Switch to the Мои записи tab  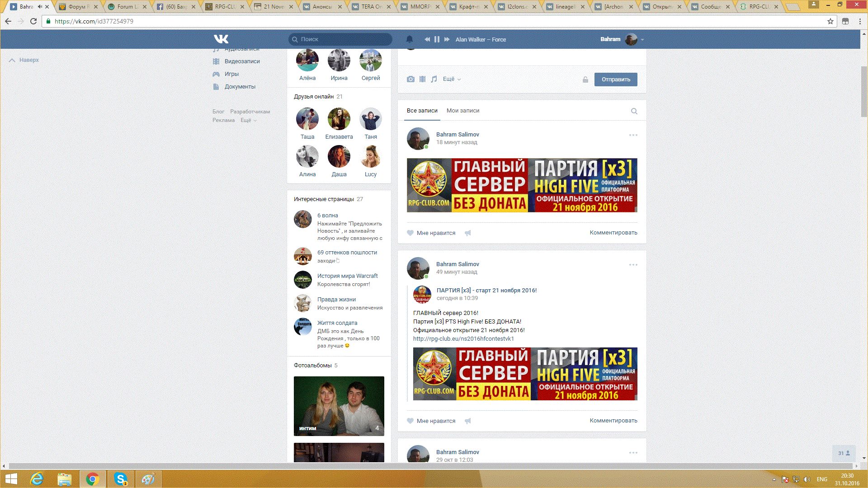pyautogui.click(x=462, y=111)
